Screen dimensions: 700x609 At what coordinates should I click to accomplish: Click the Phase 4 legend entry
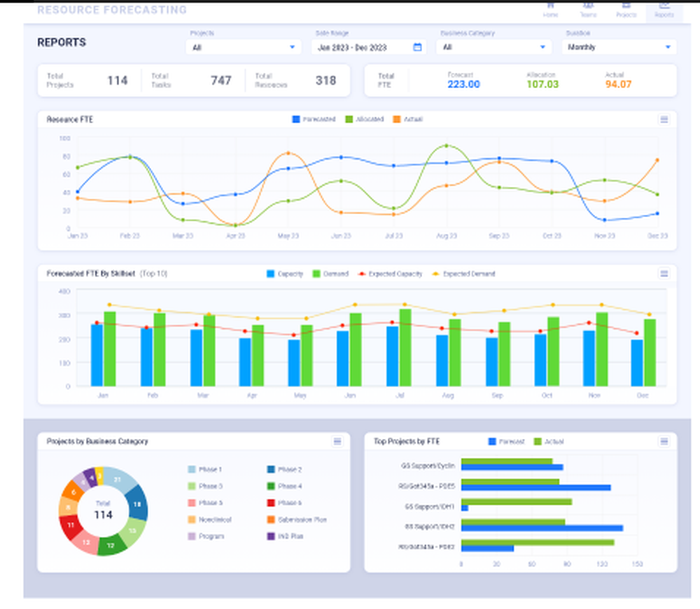tap(284, 486)
